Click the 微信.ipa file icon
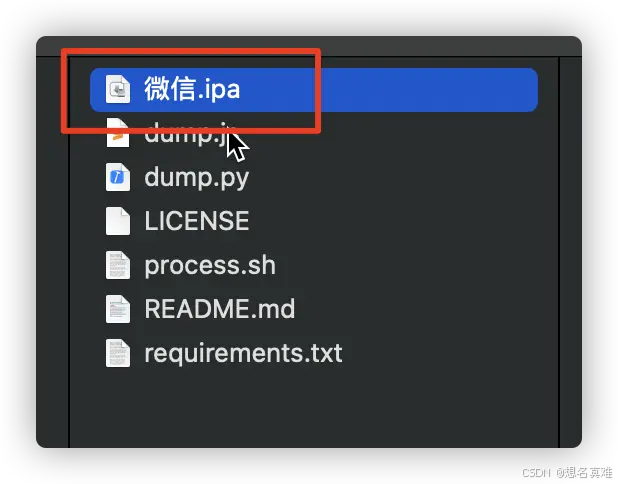 [x=118, y=89]
